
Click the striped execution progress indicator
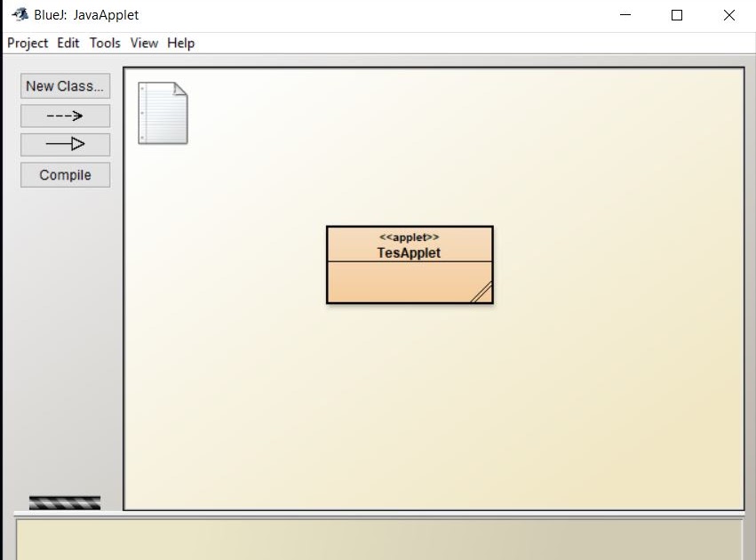[65, 501]
